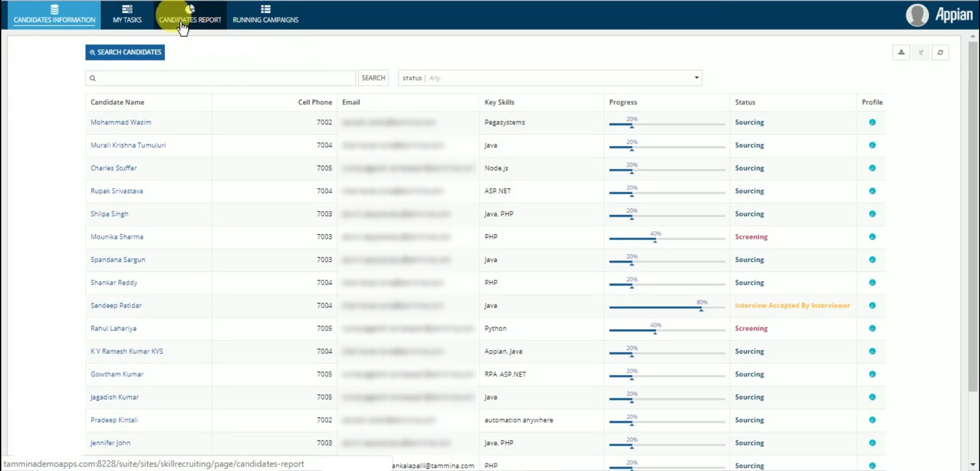Image resolution: width=980 pixels, height=471 pixels.
Task: Click profile icon for Rahul Lahariya
Action: (872, 328)
